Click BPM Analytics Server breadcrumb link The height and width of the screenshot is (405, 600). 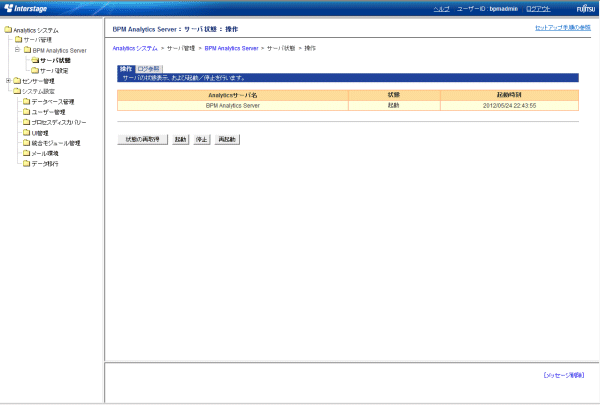coord(232,48)
